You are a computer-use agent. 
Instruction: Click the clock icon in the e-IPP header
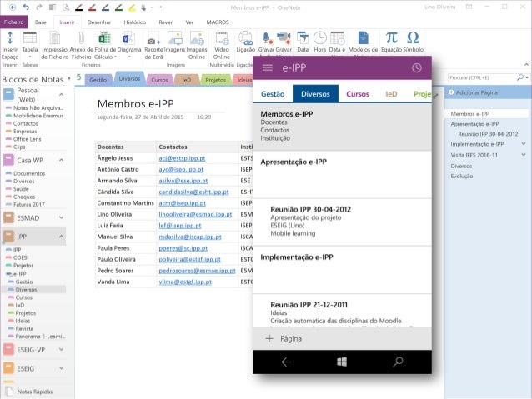[417, 67]
